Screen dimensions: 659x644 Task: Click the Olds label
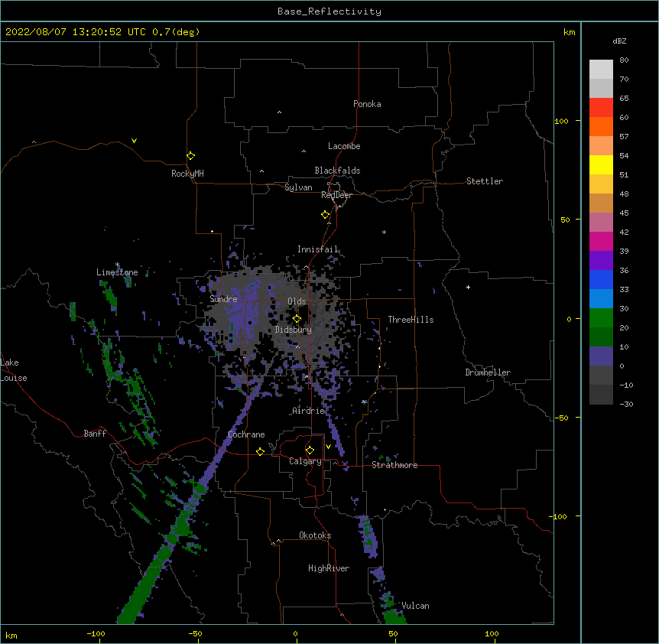297,301
